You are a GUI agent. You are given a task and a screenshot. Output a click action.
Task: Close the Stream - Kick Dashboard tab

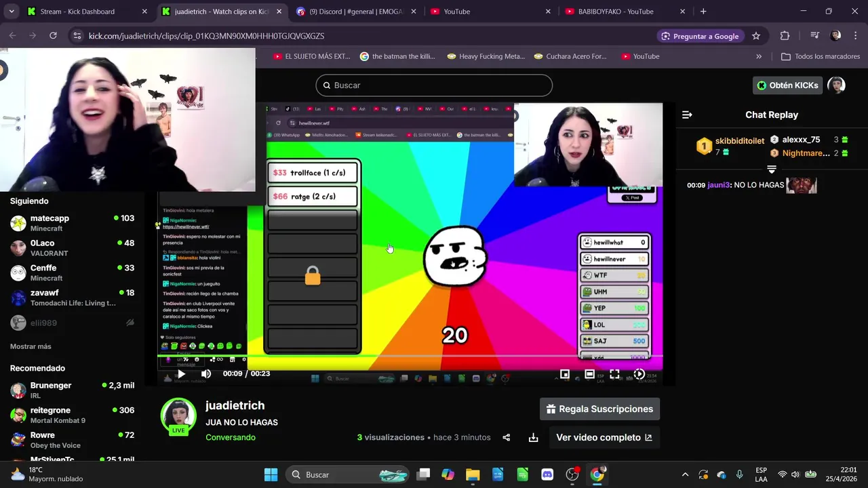pos(144,12)
